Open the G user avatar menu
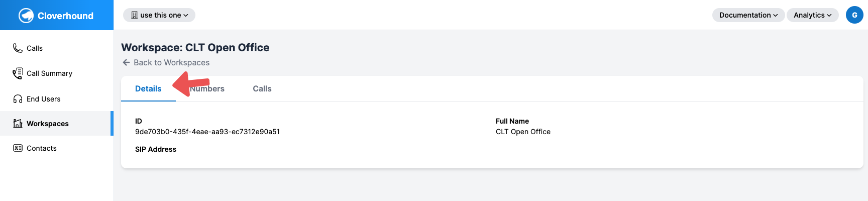868x201 pixels. [854, 15]
